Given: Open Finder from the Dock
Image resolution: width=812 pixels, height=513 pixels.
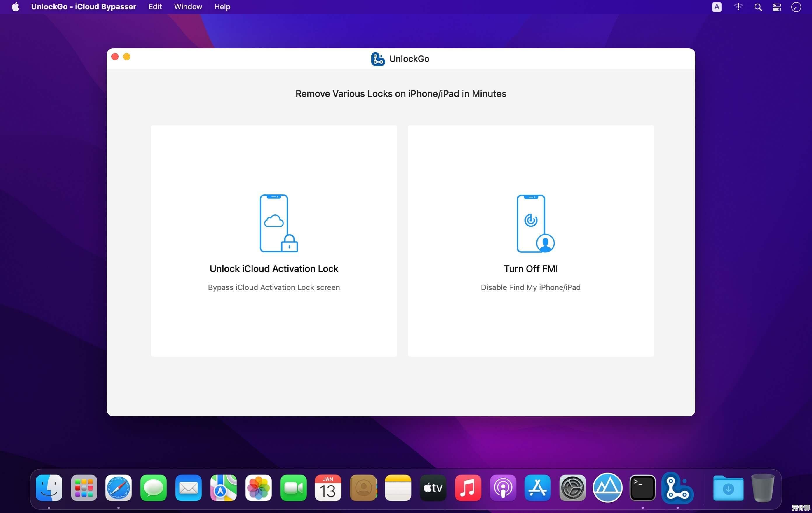Looking at the screenshot, I should point(49,488).
